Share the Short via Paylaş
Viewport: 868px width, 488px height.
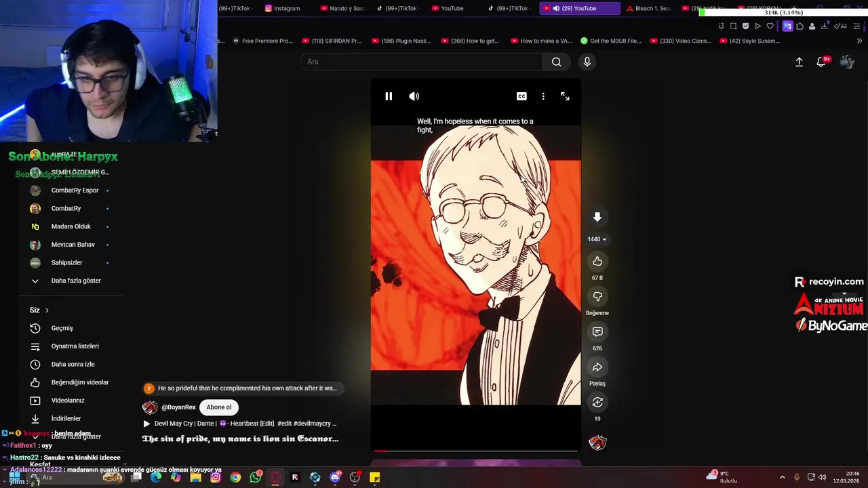click(597, 367)
